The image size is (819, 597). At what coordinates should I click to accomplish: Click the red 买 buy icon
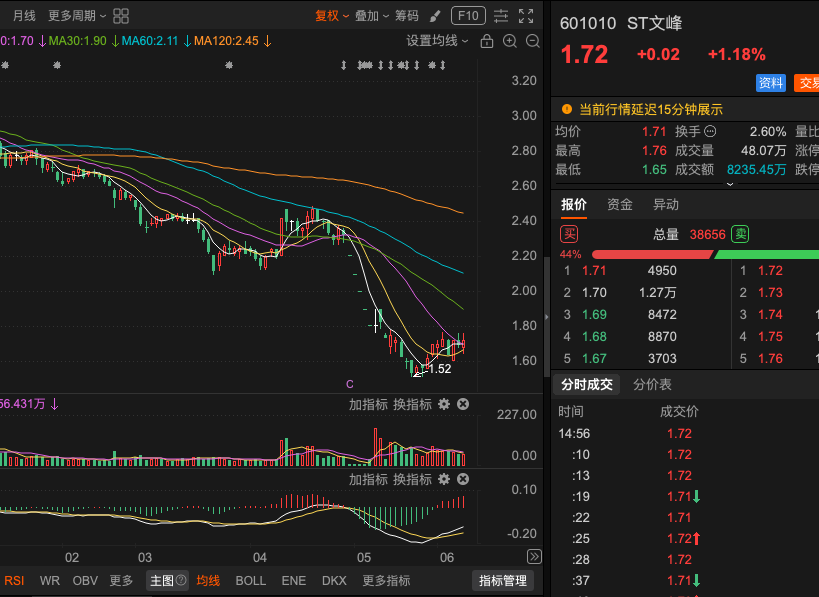[x=569, y=234]
